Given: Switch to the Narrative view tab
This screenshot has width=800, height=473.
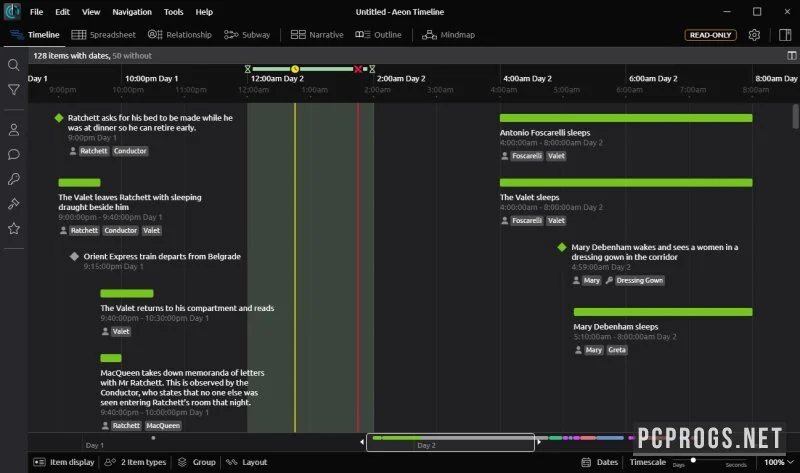Looking at the screenshot, I should tap(317, 35).
